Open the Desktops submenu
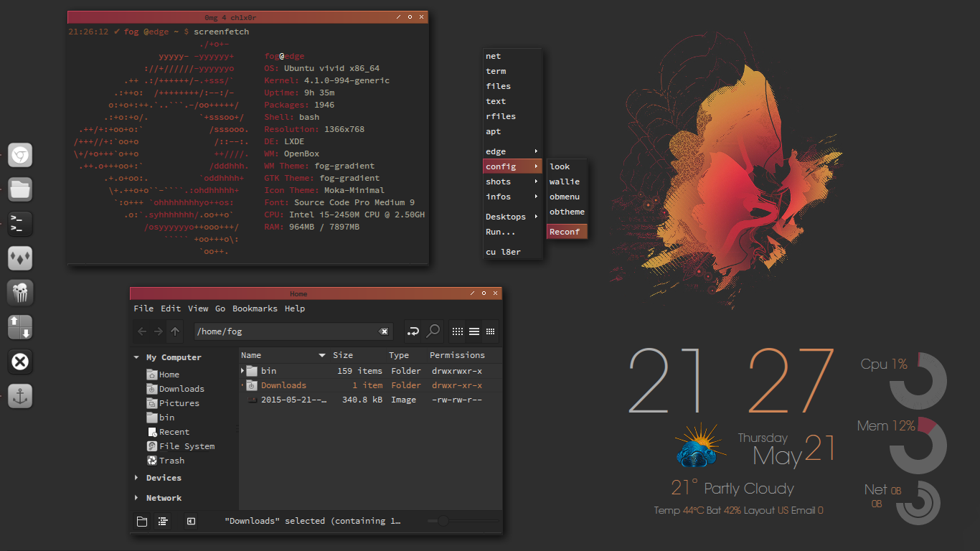The image size is (980, 551). tap(512, 217)
